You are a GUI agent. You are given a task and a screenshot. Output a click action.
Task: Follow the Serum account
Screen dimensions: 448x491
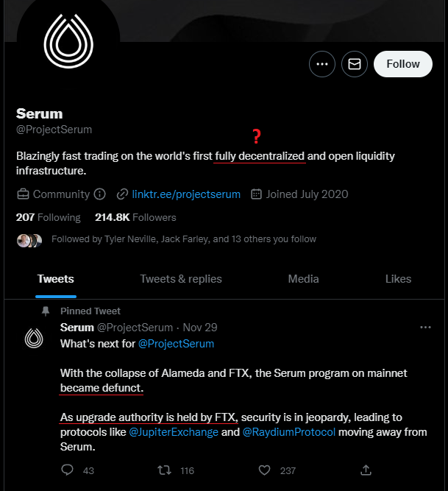tap(402, 64)
